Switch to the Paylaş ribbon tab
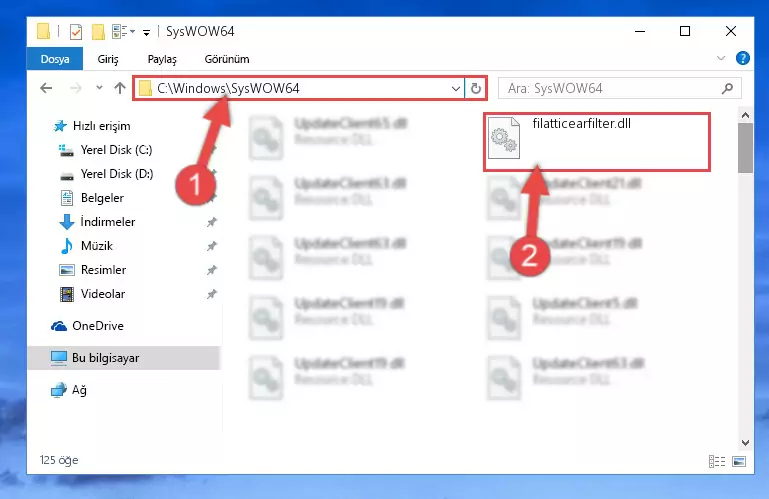The width and height of the screenshot is (769, 499). click(x=162, y=59)
